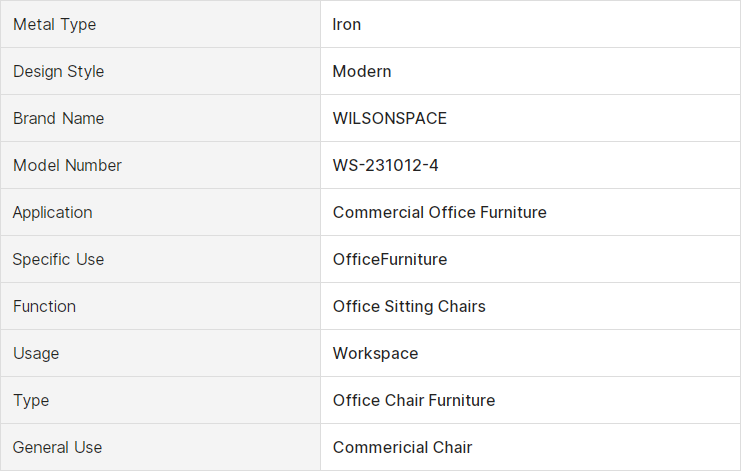Click the Function label cell
Image resolution: width=742 pixels, height=471 pixels.
click(x=160, y=306)
